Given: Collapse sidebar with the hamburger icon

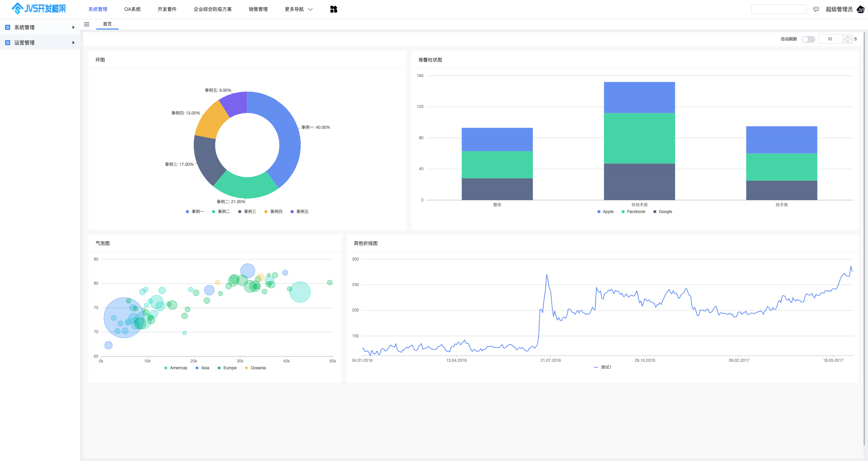Looking at the screenshot, I should pyautogui.click(x=87, y=24).
